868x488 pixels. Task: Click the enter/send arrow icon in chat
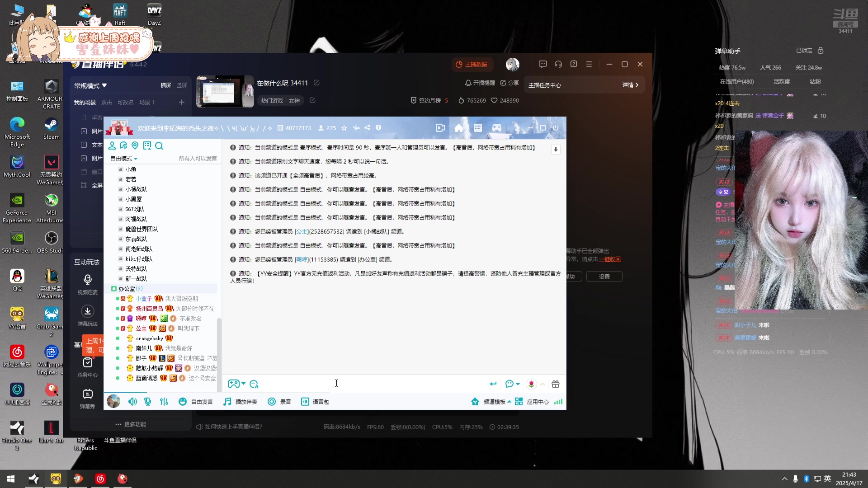(x=493, y=384)
